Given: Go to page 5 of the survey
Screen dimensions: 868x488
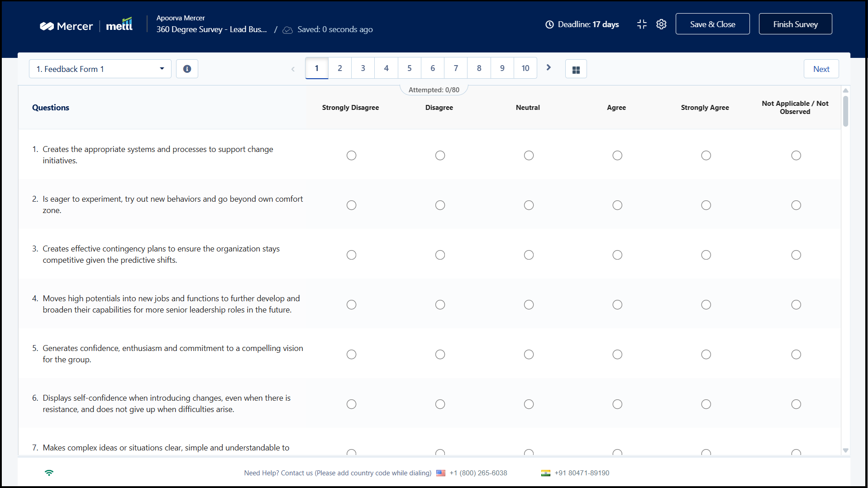Looking at the screenshot, I should (x=409, y=68).
